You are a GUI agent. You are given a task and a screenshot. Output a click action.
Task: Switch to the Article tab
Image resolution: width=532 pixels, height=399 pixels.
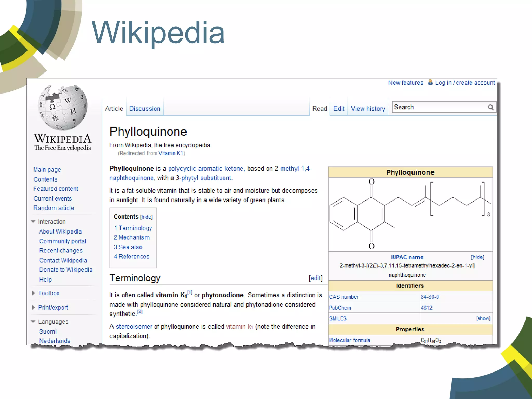(114, 109)
